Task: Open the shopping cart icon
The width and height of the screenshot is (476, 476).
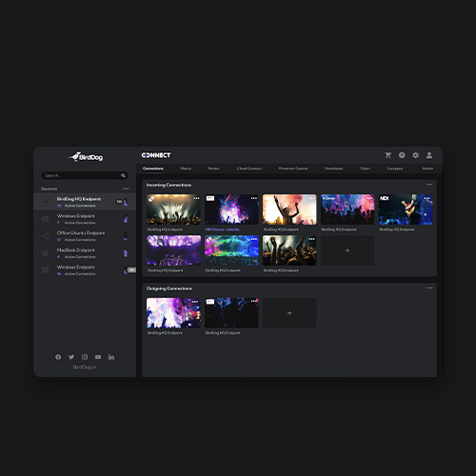Action: pyautogui.click(x=387, y=155)
